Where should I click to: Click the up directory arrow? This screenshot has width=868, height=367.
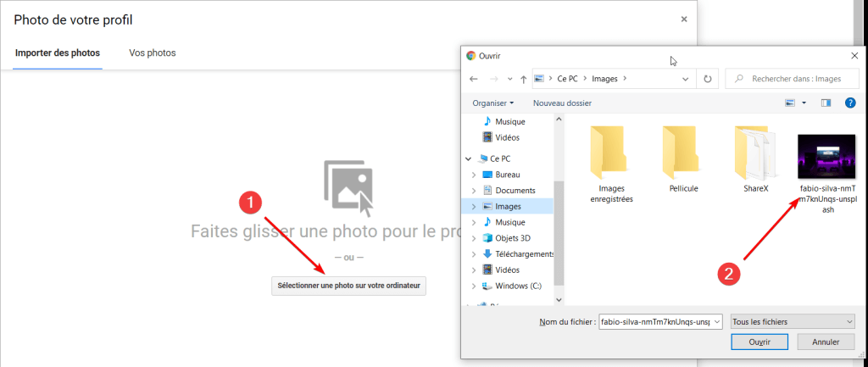[x=523, y=79]
